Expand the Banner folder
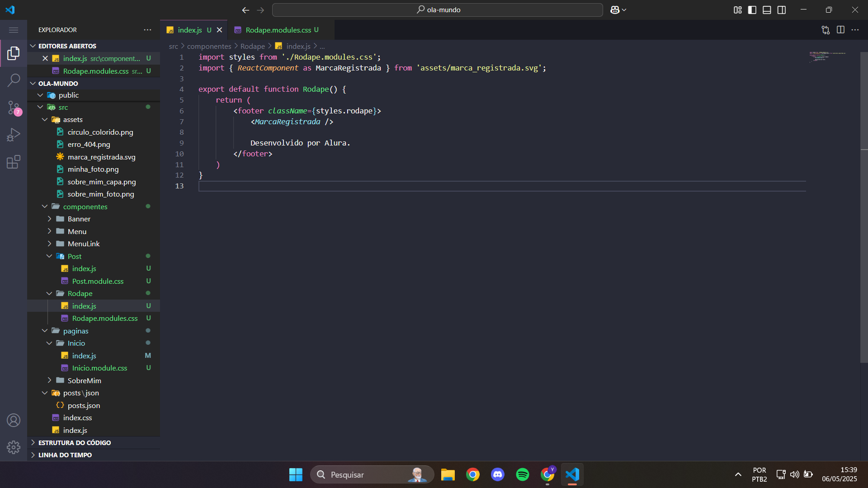This screenshot has width=868, height=488. tap(94, 219)
